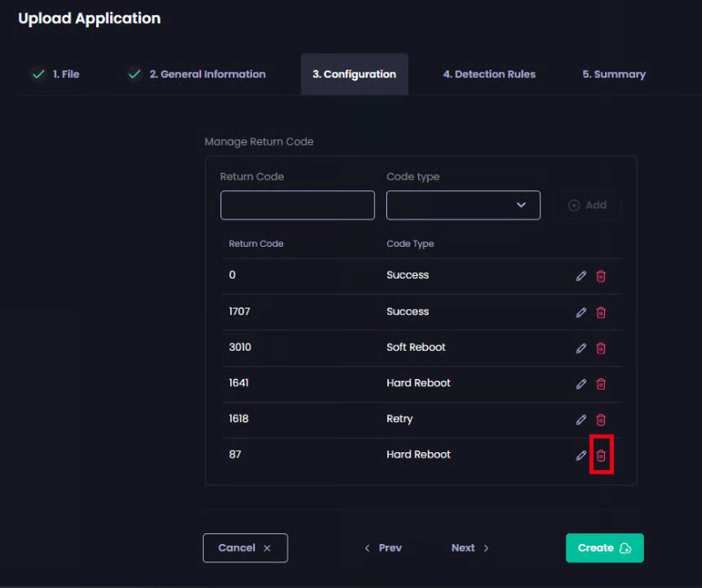The height and width of the screenshot is (588, 702).
Task: Delete the return code 0 row
Action: [x=601, y=276]
